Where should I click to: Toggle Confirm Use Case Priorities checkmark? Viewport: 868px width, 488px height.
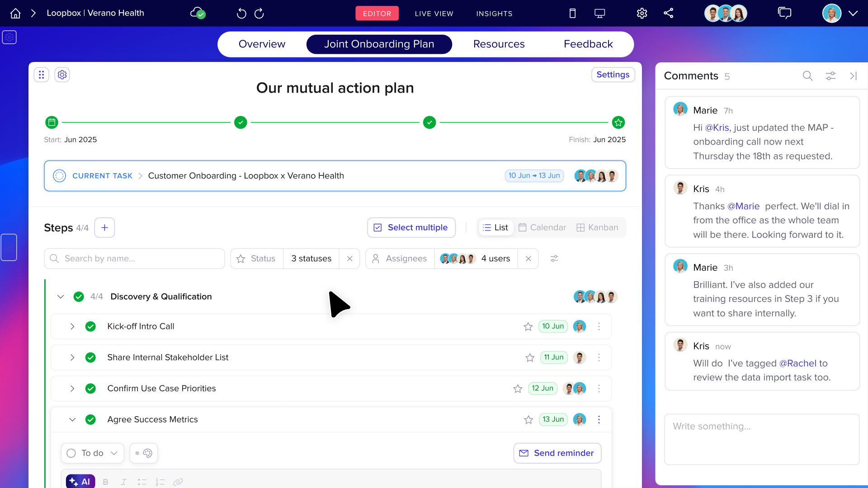[x=90, y=389]
